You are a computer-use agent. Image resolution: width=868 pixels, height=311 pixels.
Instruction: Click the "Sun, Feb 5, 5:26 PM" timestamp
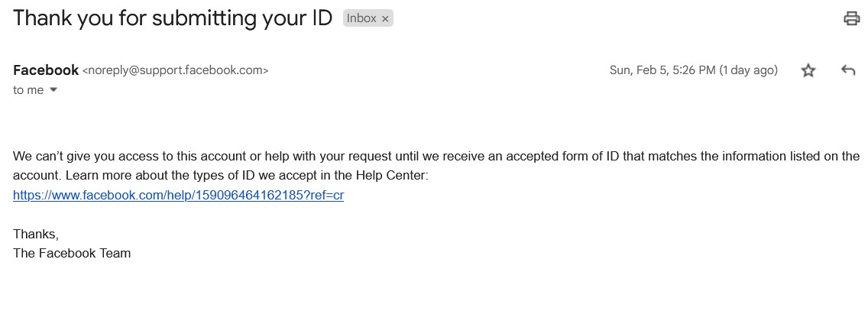coord(662,70)
